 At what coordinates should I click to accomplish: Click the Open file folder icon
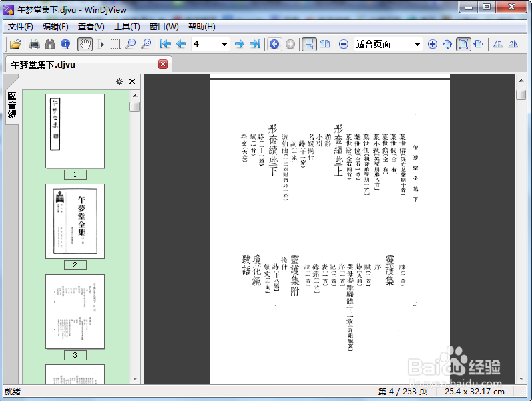pos(15,44)
